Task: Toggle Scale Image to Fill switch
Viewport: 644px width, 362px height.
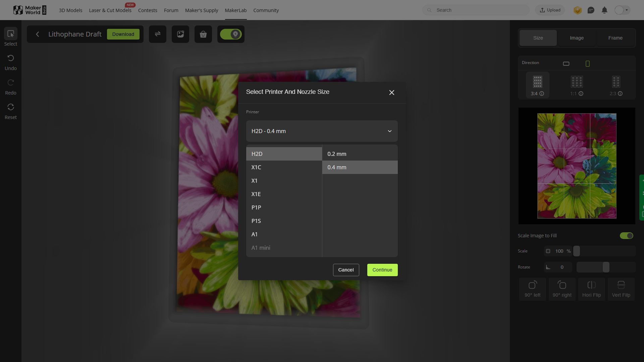Action: click(x=627, y=236)
